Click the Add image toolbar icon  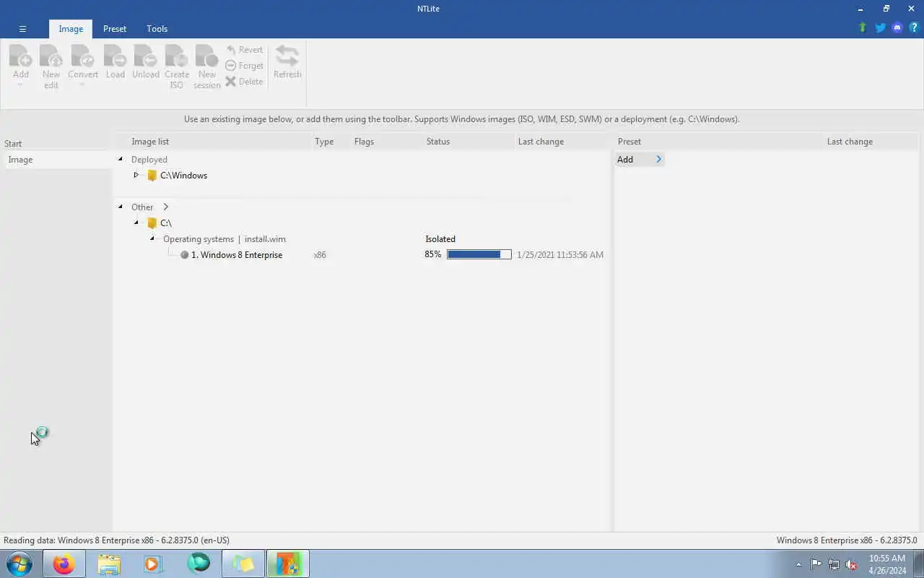20,56
